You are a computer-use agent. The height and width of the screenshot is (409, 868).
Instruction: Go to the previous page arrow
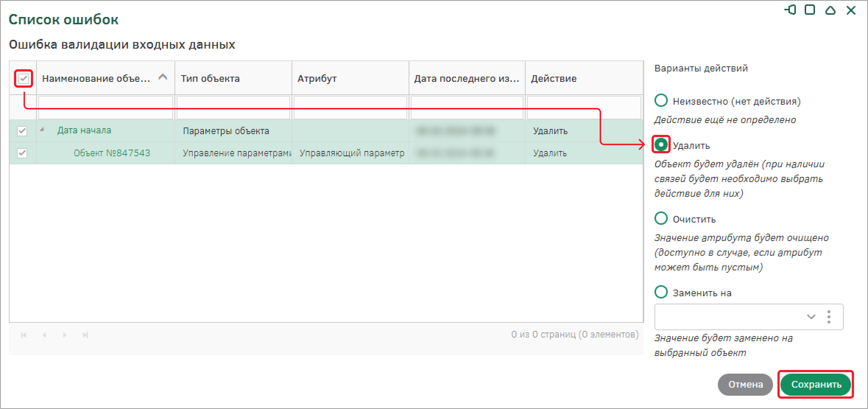(45, 335)
